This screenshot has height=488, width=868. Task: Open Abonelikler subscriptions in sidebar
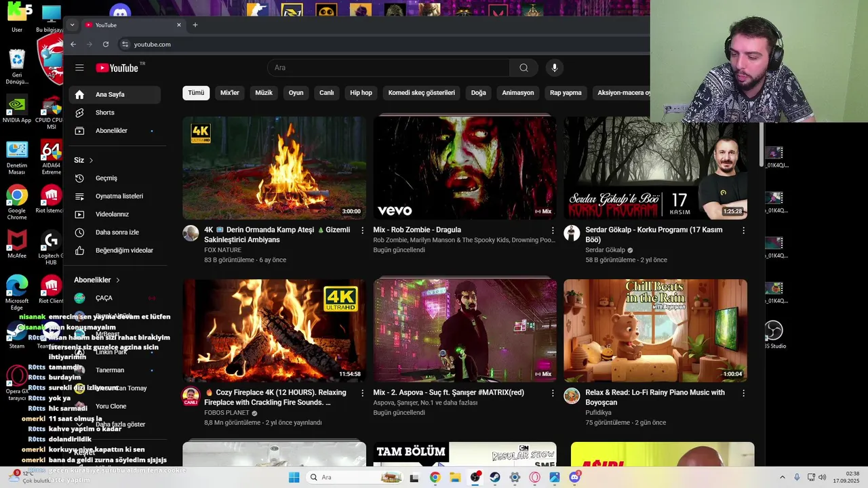coord(115,131)
